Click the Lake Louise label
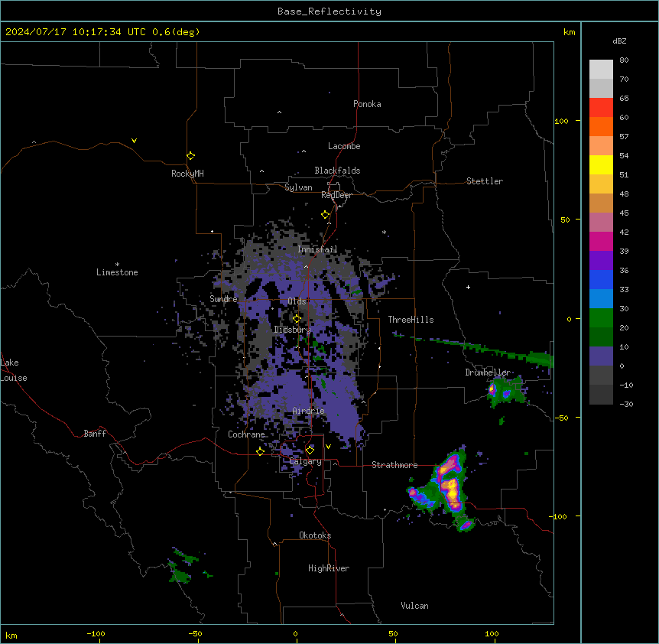The image size is (659, 644). point(14,370)
